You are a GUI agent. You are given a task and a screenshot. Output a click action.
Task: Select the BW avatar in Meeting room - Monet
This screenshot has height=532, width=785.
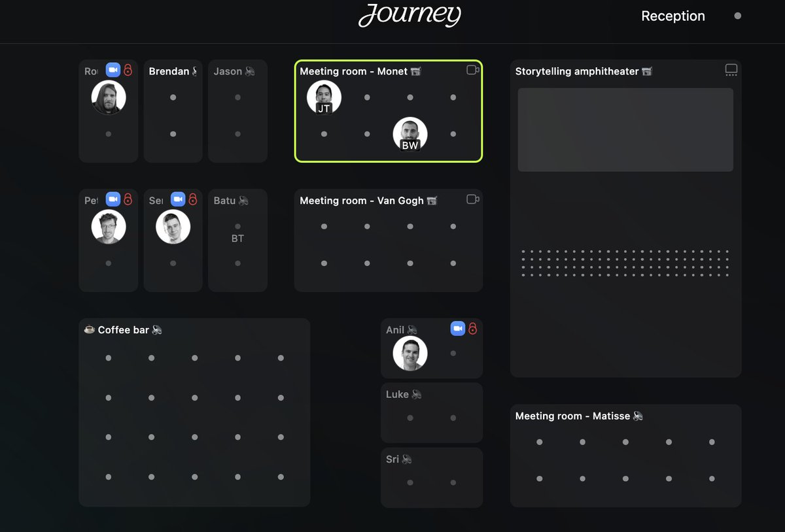pyautogui.click(x=410, y=134)
